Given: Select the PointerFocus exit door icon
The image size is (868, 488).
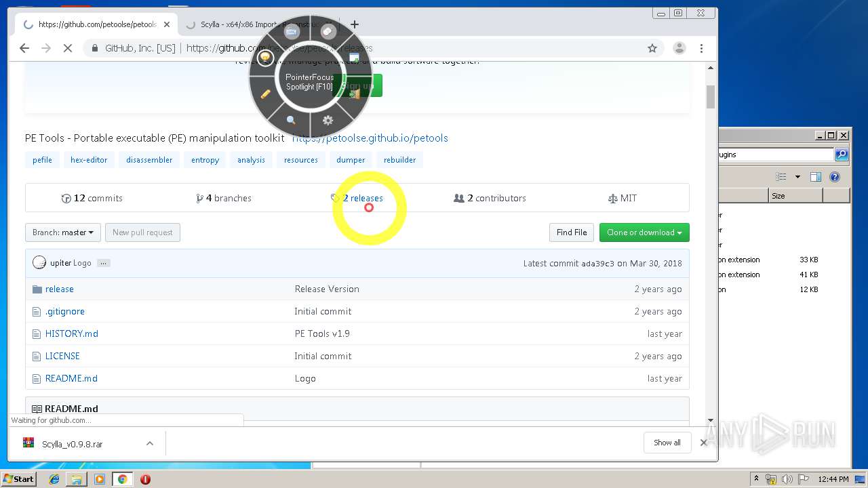Looking at the screenshot, I should coord(354,94).
